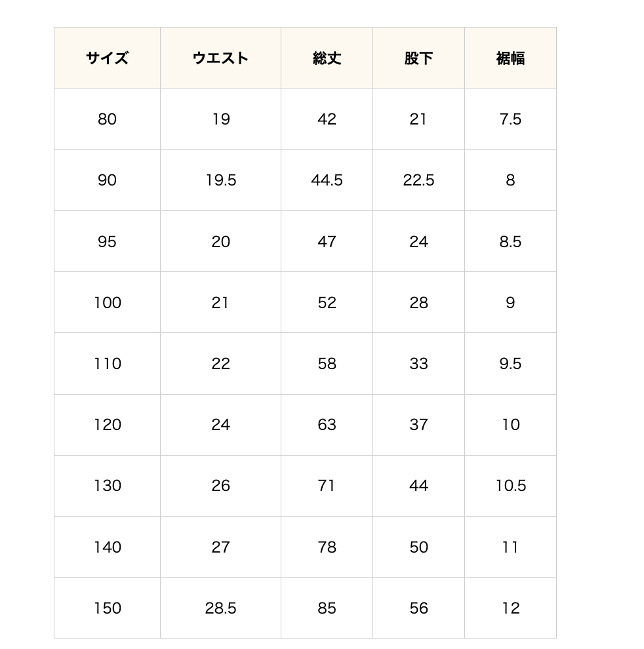The image size is (644, 649).
Task: Select the size 140 row label
Action: [x=107, y=547]
